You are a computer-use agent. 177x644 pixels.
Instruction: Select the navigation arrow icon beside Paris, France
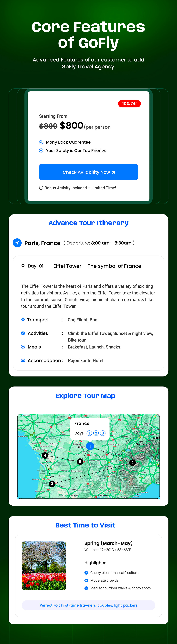click(x=17, y=243)
